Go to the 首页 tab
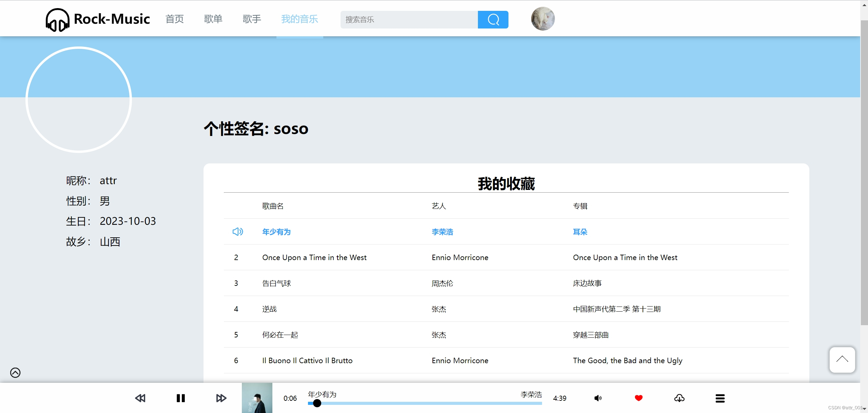 click(175, 19)
